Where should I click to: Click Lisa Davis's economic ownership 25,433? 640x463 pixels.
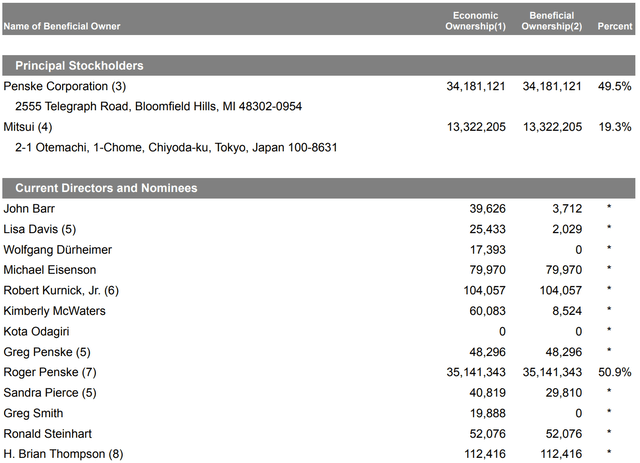tap(487, 229)
